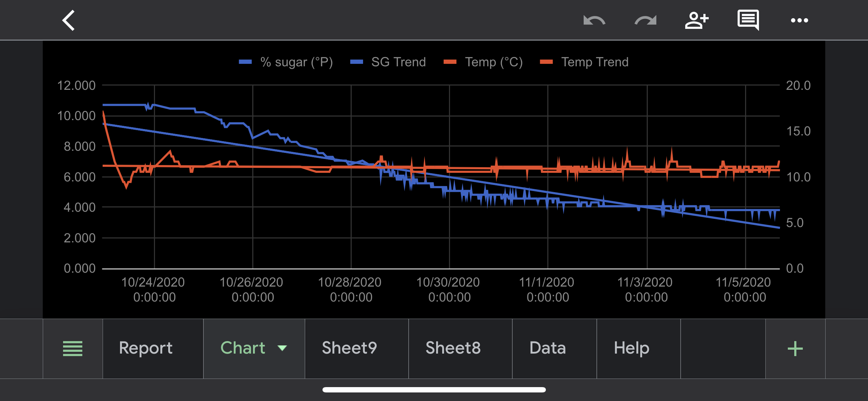
Task: Click the Temp Trend legend entry
Action: 594,62
